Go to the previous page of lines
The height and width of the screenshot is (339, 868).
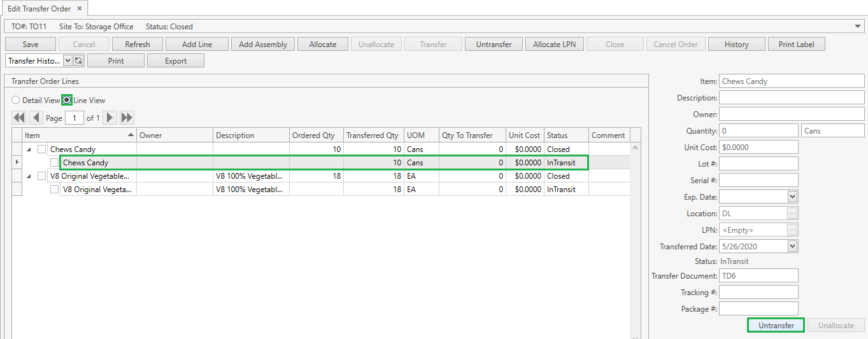tap(36, 118)
